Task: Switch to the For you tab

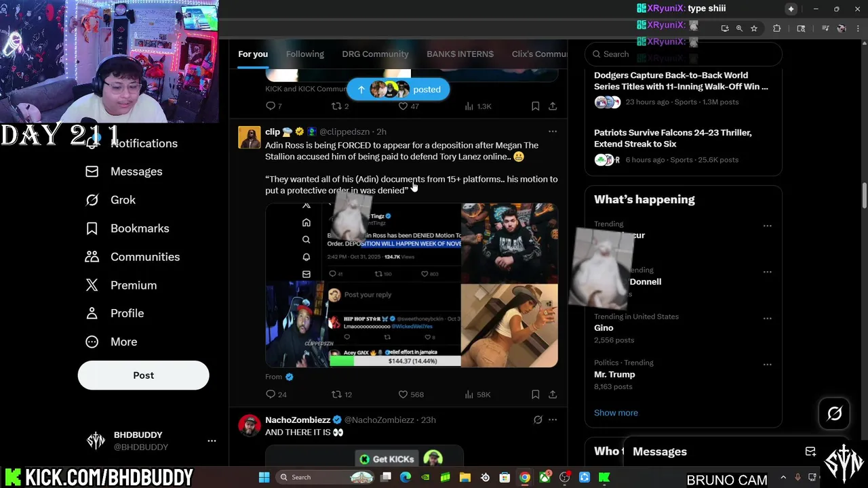Action: click(253, 54)
